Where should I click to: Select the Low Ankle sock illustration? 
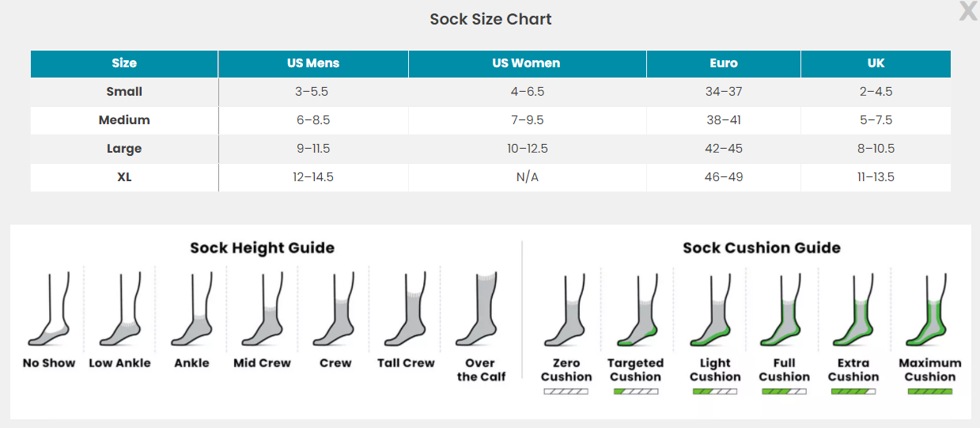point(119,312)
